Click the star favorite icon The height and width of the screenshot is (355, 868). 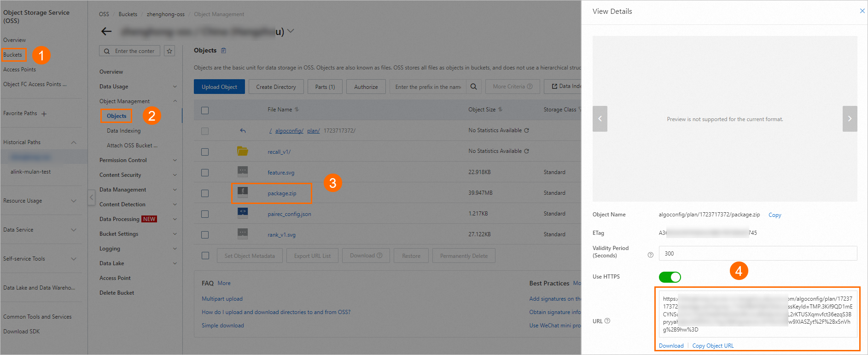click(x=169, y=51)
